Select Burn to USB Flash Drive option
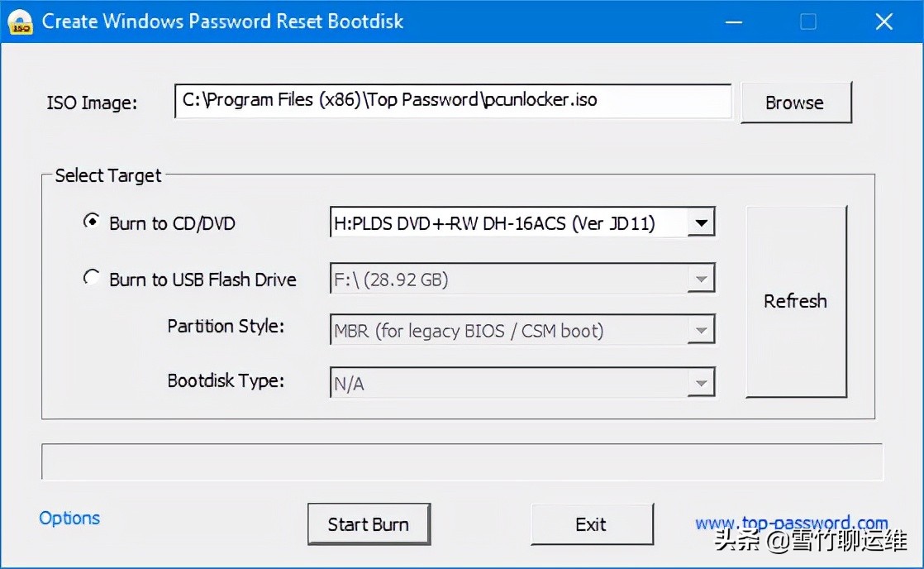This screenshot has height=569, width=924. click(92, 279)
